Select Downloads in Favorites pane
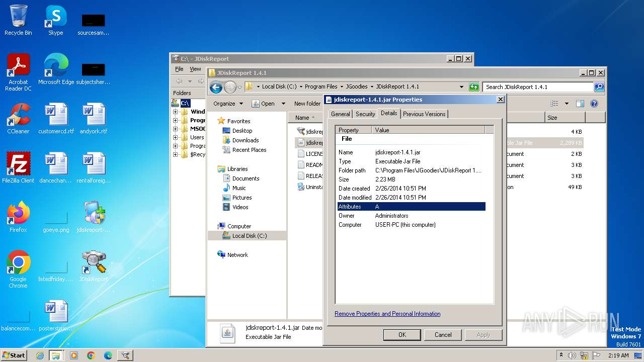 coord(246,140)
